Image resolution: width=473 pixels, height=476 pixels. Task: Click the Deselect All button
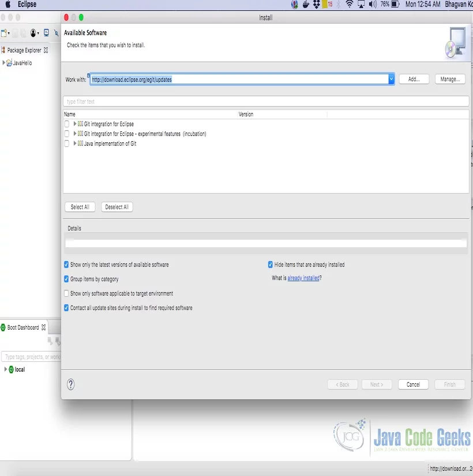(x=117, y=207)
